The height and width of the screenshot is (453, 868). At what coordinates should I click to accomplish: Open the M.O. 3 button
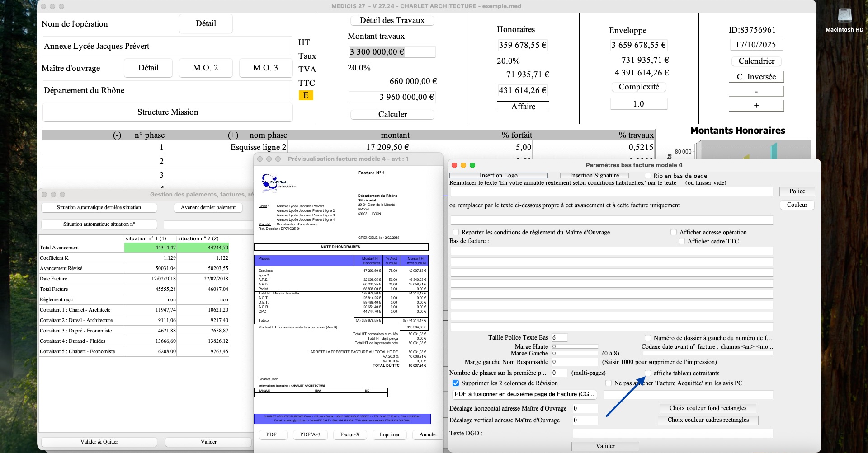point(265,68)
